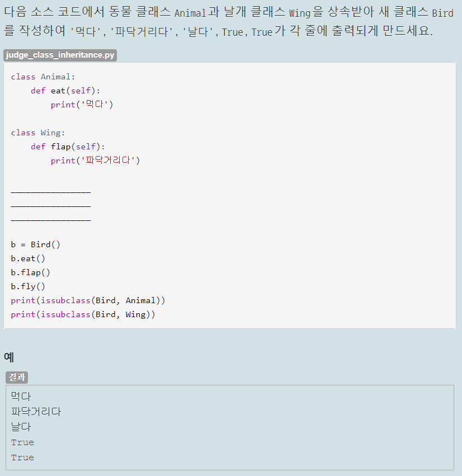
Task: Click the judge_class_inheritance.py file label
Action: [x=60, y=55]
